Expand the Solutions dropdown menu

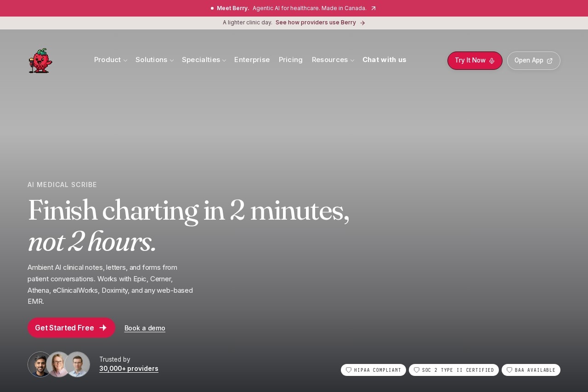tap(154, 60)
